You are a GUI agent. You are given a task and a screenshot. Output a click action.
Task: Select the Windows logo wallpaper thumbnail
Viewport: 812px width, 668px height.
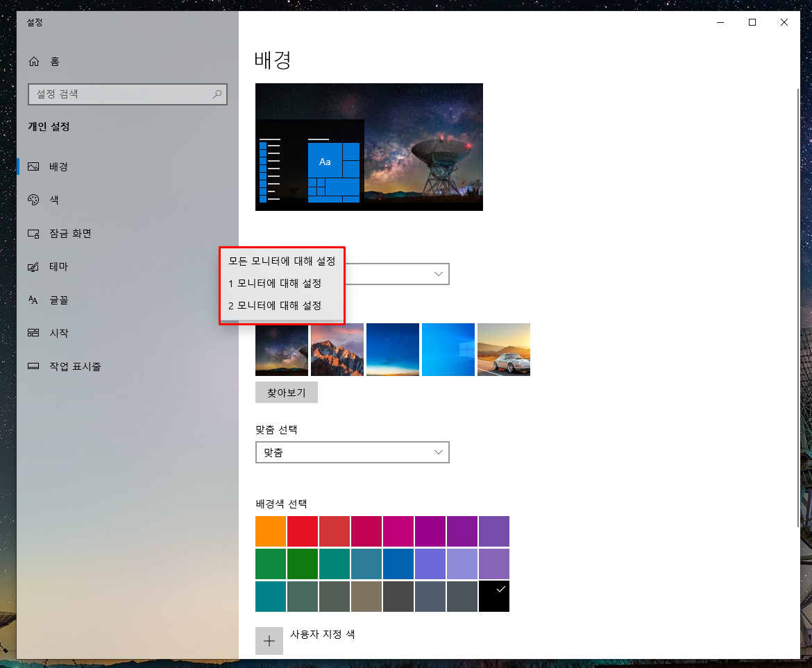pyautogui.click(x=448, y=350)
